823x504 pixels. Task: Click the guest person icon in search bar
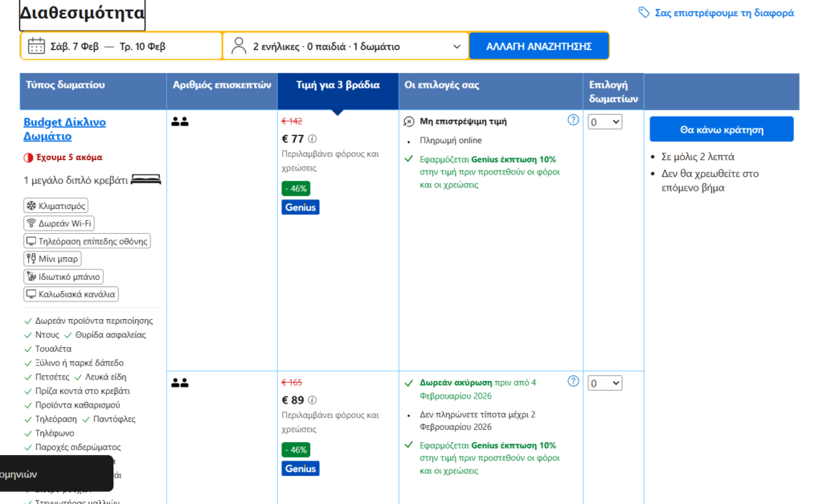tap(239, 46)
